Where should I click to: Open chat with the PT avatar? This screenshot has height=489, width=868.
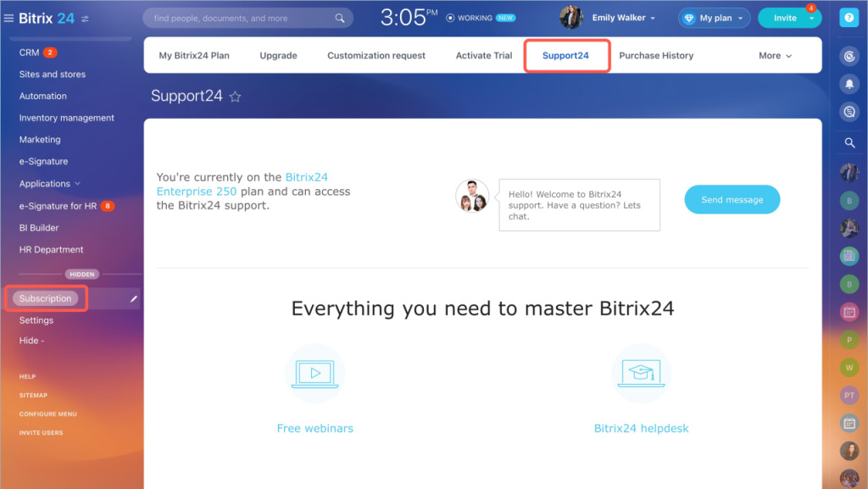pyautogui.click(x=849, y=396)
